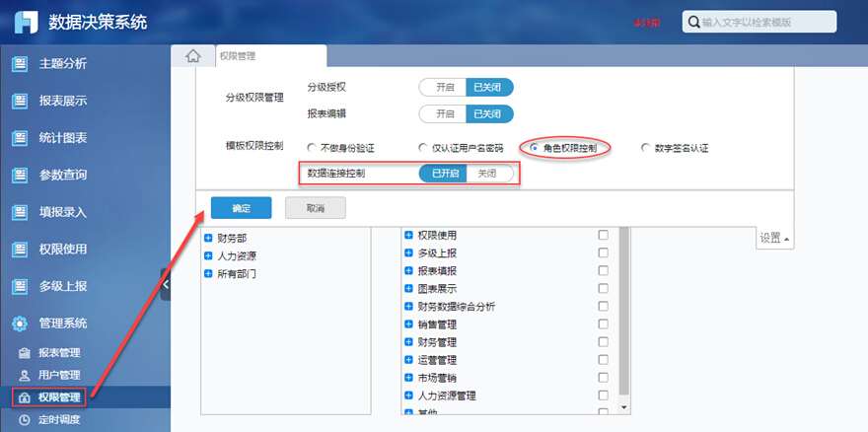Open the home tab icon
This screenshot has width=868, height=432.
[192, 56]
